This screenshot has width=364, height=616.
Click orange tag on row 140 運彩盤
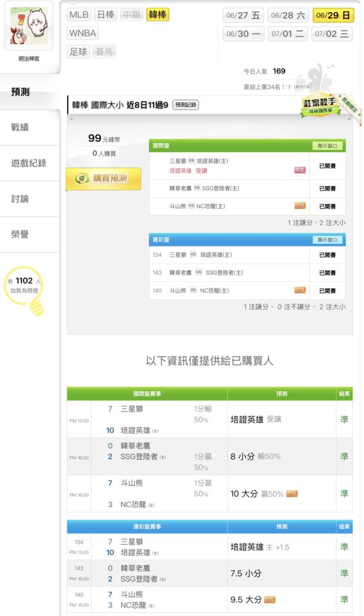tap(300, 290)
